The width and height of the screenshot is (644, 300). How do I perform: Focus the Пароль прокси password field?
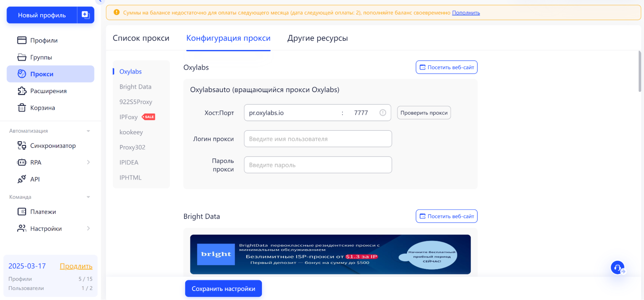pos(318,165)
